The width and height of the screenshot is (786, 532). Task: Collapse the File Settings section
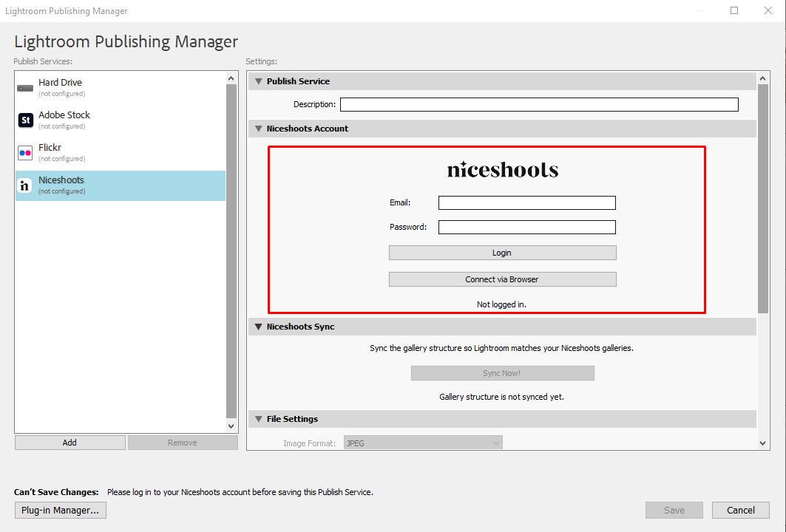tap(259, 419)
